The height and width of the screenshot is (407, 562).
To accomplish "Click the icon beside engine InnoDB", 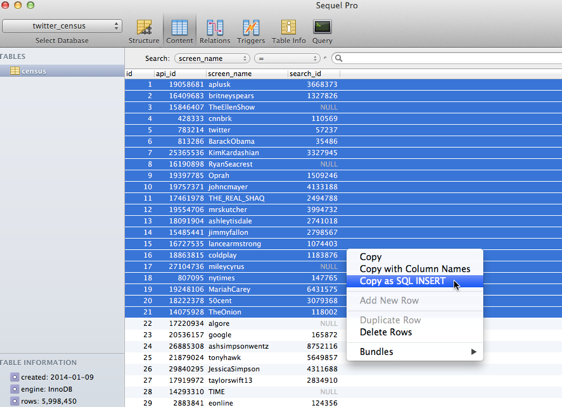I will (14, 389).
